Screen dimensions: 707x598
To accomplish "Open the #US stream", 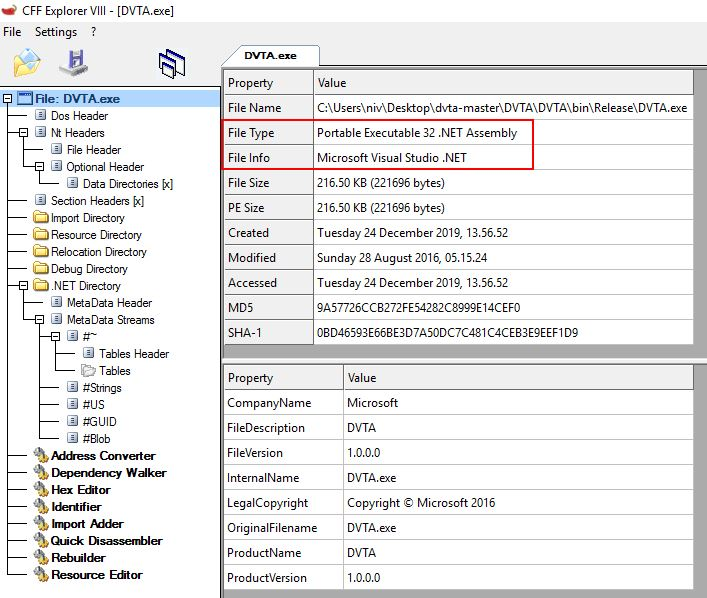I will point(93,405).
